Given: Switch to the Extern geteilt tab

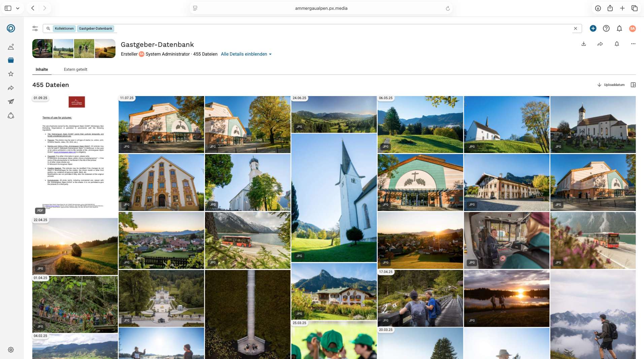Looking at the screenshot, I should point(75,69).
